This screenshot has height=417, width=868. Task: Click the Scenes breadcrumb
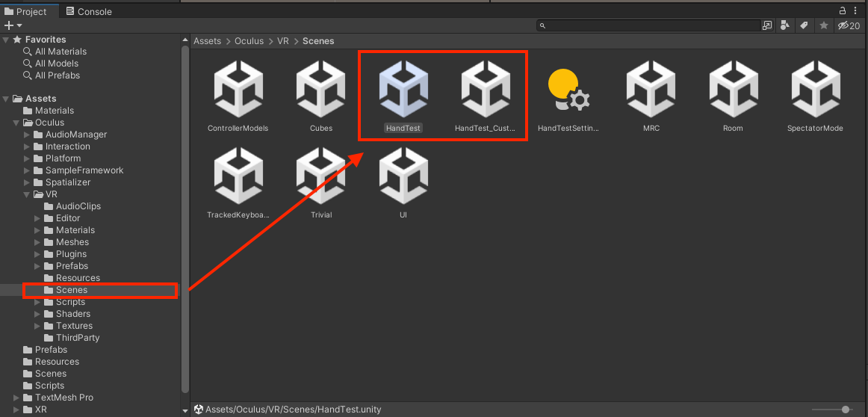click(x=318, y=41)
